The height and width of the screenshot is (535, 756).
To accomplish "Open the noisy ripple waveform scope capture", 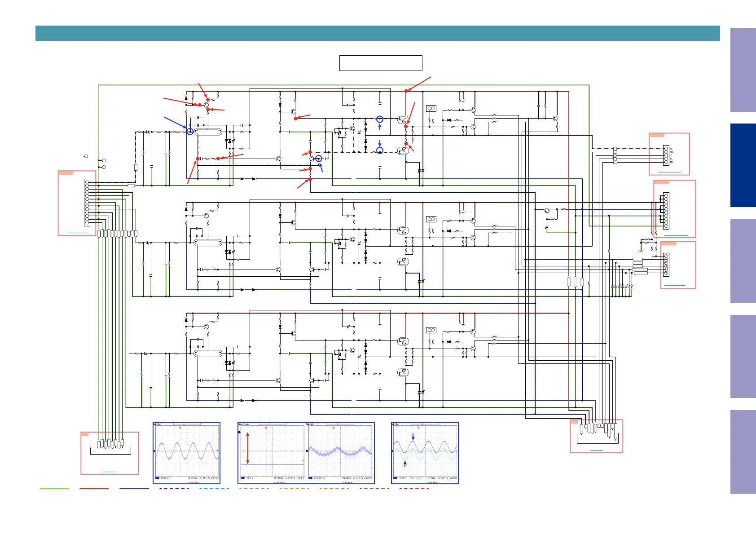I will 340,453.
